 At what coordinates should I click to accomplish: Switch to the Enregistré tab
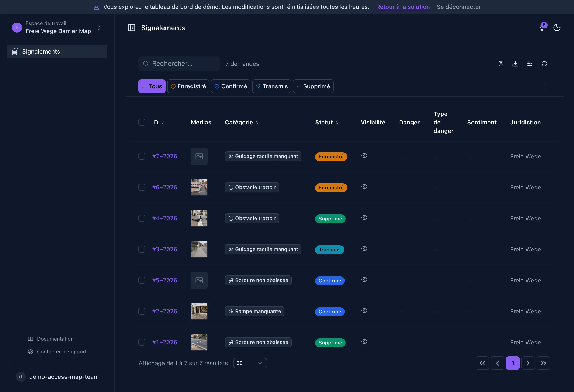(x=188, y=86)
